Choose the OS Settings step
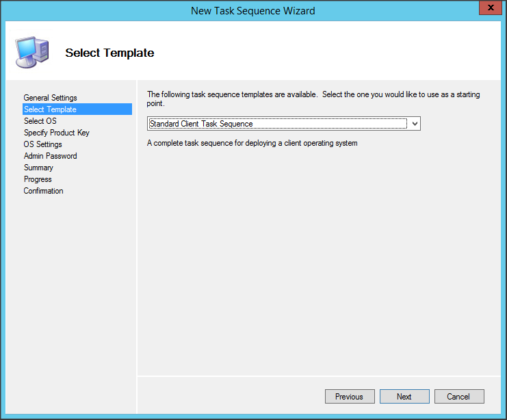 click(x=42, y=144)
